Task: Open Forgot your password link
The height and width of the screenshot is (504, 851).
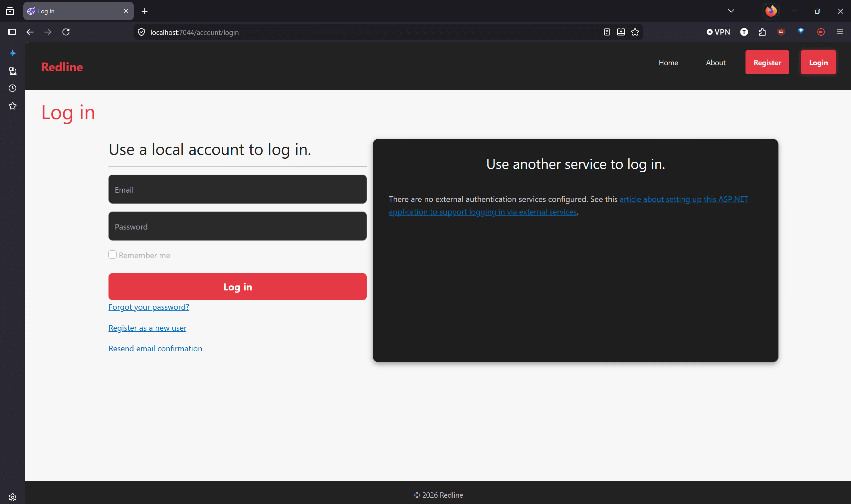Action: (x=149, y=307)
